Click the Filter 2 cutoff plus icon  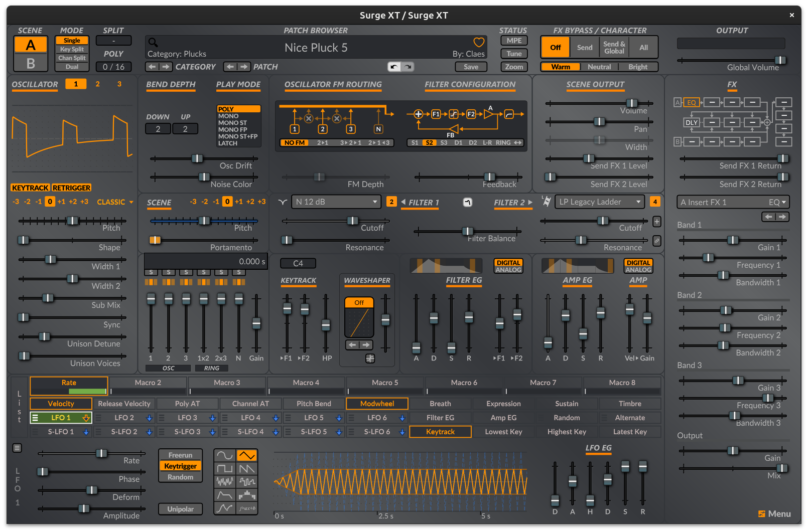pos(656,221)
